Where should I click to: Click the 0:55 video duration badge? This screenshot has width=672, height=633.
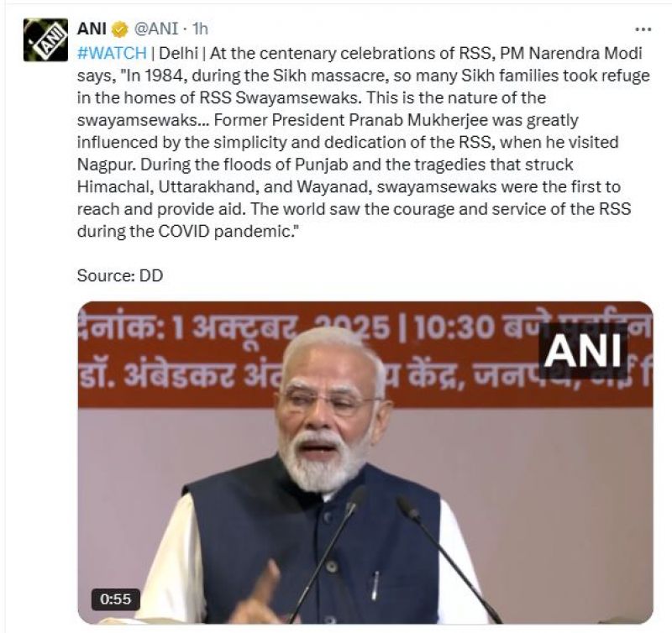(115, 599)
